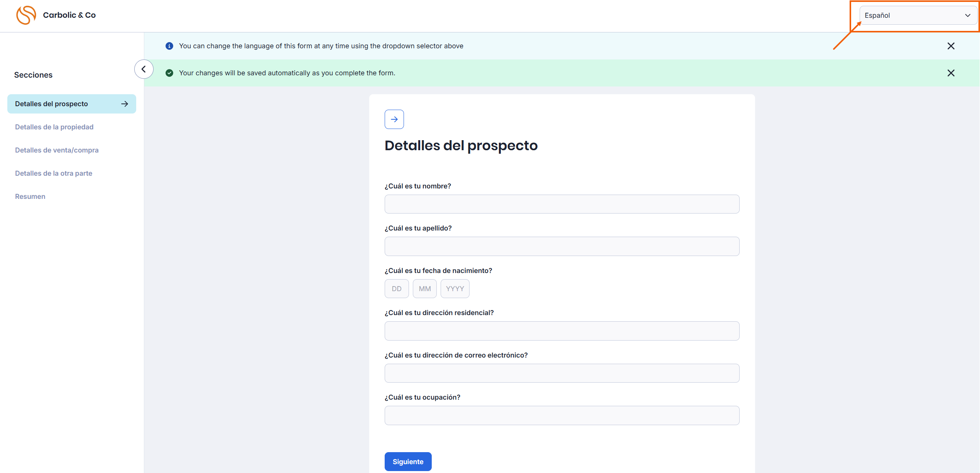
Task: Focus the correo electrónico field
Action: [x=562, y=373]
